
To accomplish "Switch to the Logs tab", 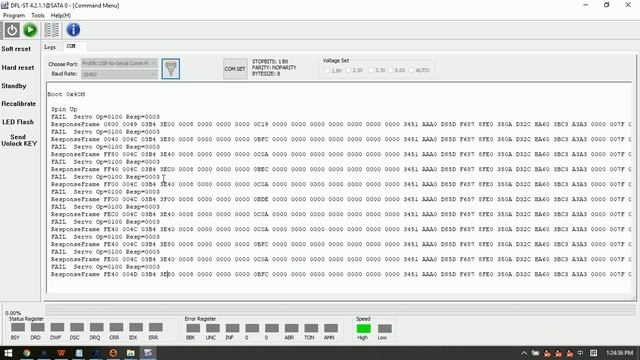I will coord(50,47).
